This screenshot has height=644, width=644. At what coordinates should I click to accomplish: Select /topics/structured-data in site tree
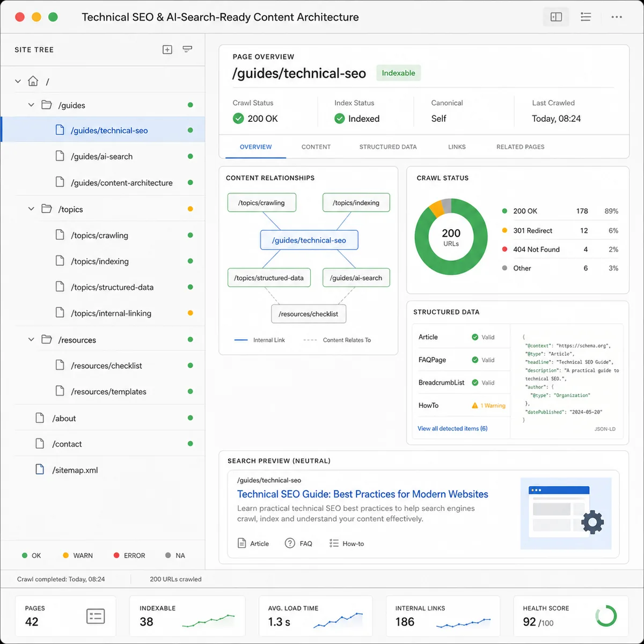coord(103,287)
